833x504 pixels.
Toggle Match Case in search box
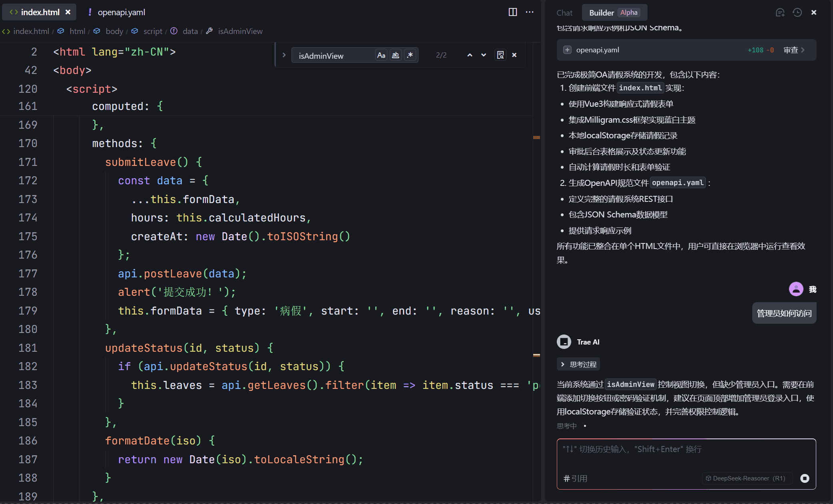pos(381,55)
